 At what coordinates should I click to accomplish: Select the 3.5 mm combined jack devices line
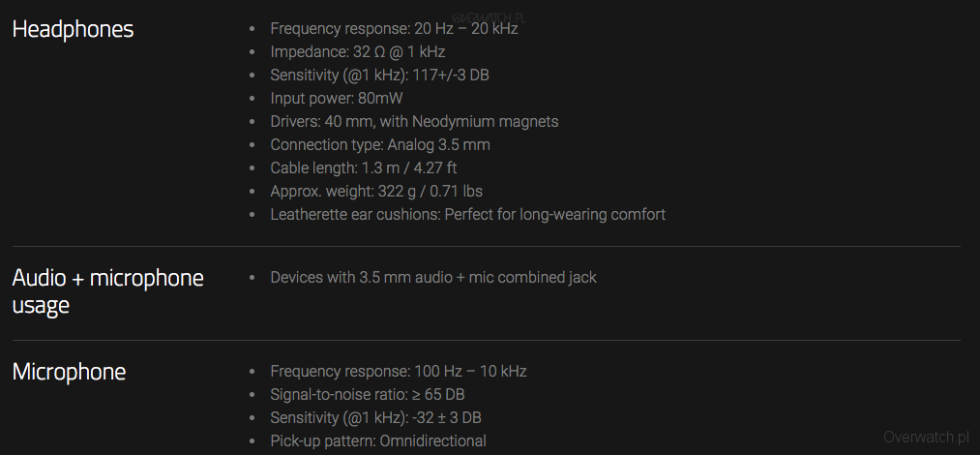[x=433, y=278]
